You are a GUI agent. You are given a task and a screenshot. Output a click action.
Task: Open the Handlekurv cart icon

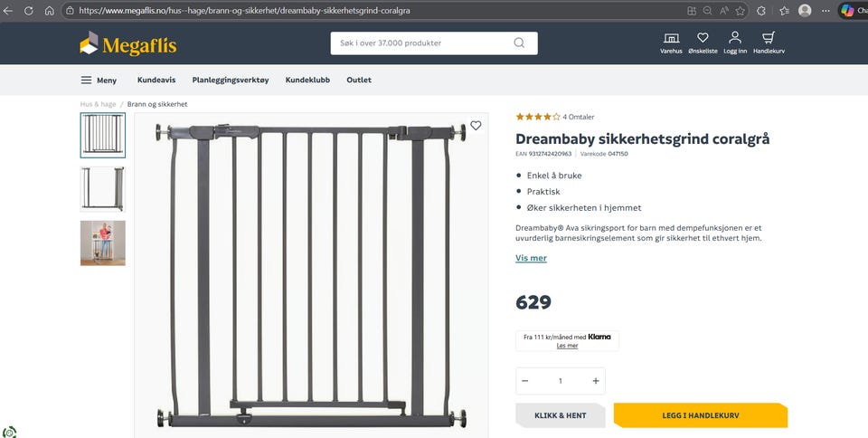tap(769, 42)
